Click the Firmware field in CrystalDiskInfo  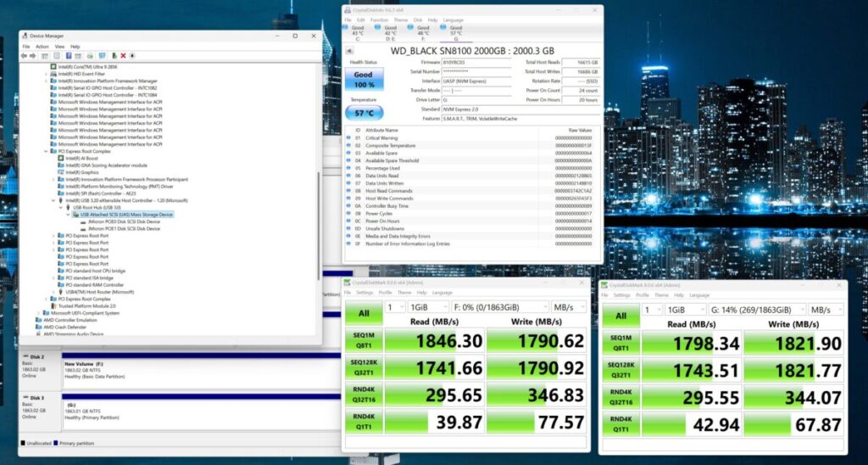476,63
